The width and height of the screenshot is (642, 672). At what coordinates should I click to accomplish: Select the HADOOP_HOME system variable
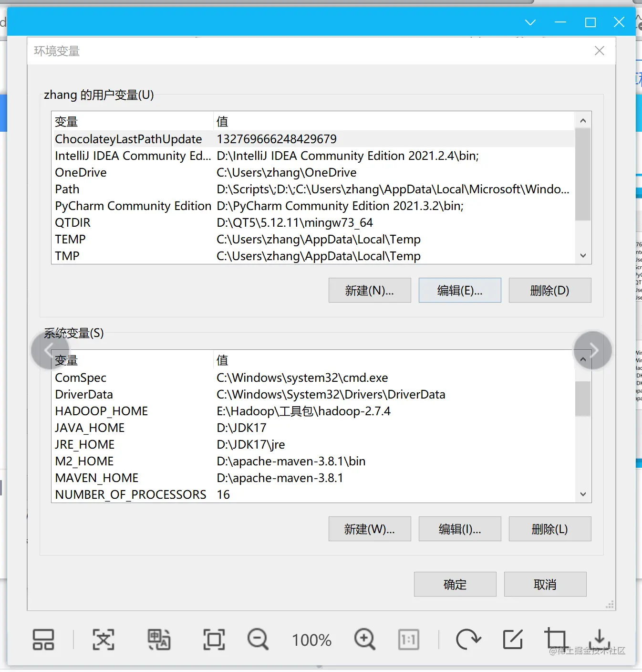[x=313, y=411]
